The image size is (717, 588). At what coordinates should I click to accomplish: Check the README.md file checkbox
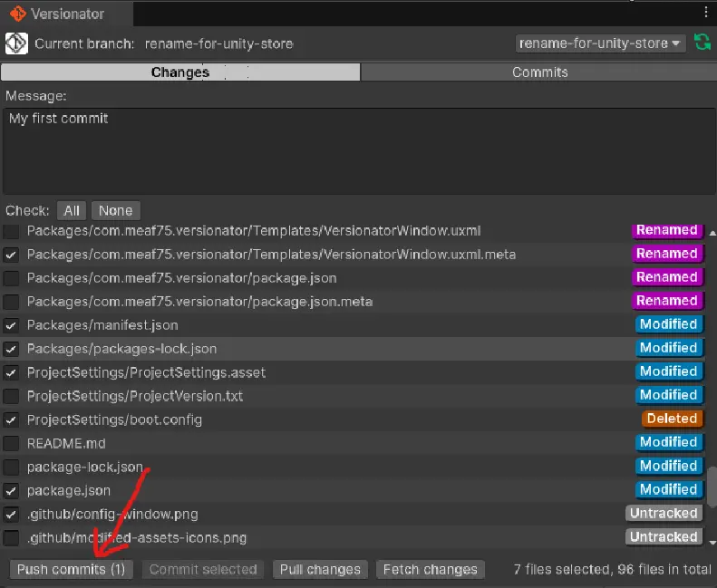(11, 443)
